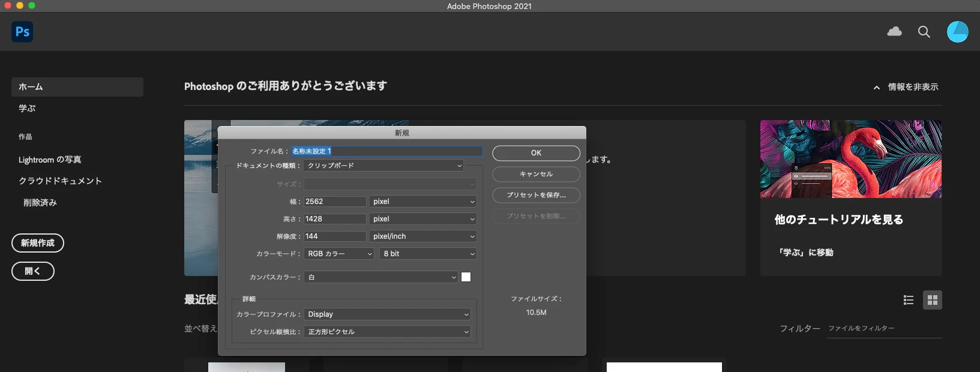The height and width of the screenshot is (372, 980).
Task: Click 「学ぶ」に移動 link
Action: point(805,253)
